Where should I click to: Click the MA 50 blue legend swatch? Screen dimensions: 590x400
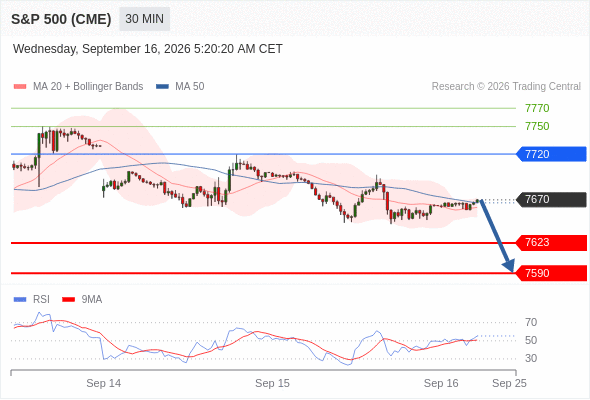pos(163,87)
